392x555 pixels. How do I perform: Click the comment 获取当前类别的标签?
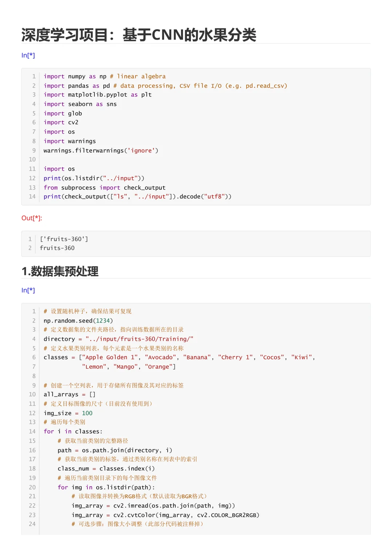(x=127, y=459)
